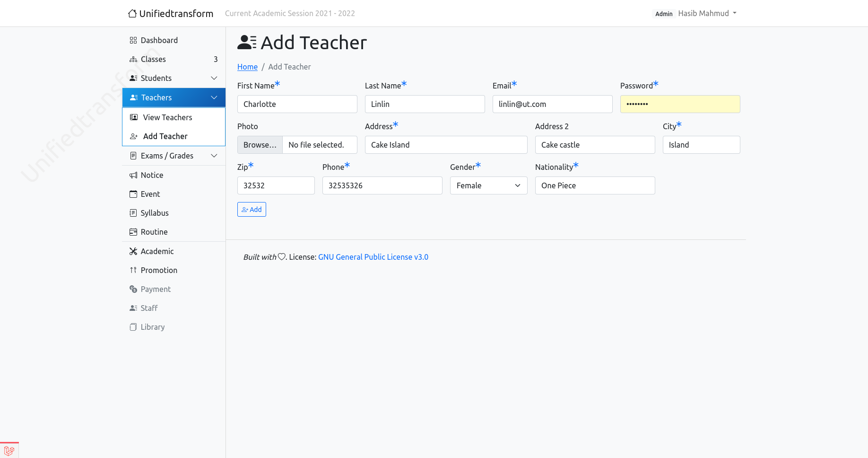This screenshot has height=458, width=868.
Task: Open GNU General Public License v3.0 link
Action: point(373,257)
